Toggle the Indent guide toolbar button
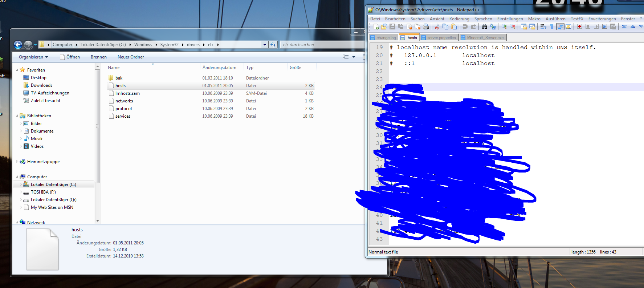The width and height of the screenshot is (644, 288). pos(560,27)
